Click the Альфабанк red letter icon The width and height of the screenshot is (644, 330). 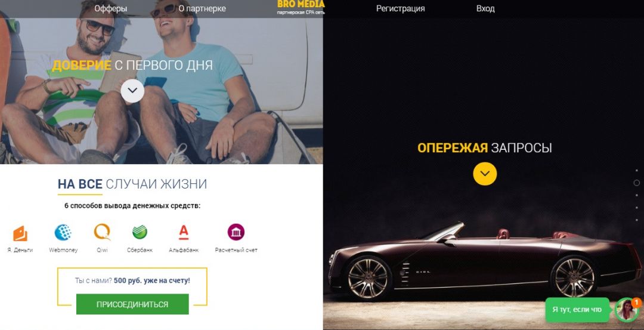tap(184, 232)
